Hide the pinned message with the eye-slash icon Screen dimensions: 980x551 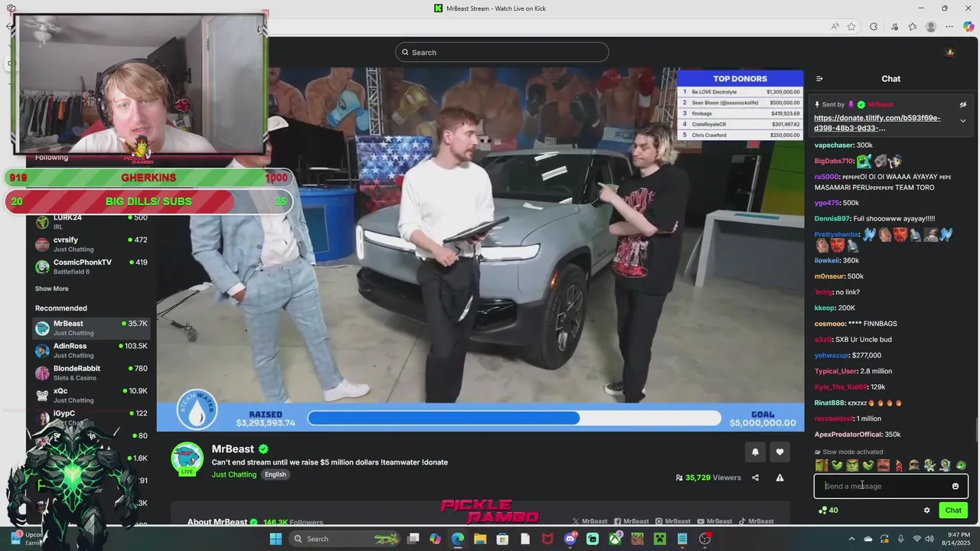click(x=963, y=105)
